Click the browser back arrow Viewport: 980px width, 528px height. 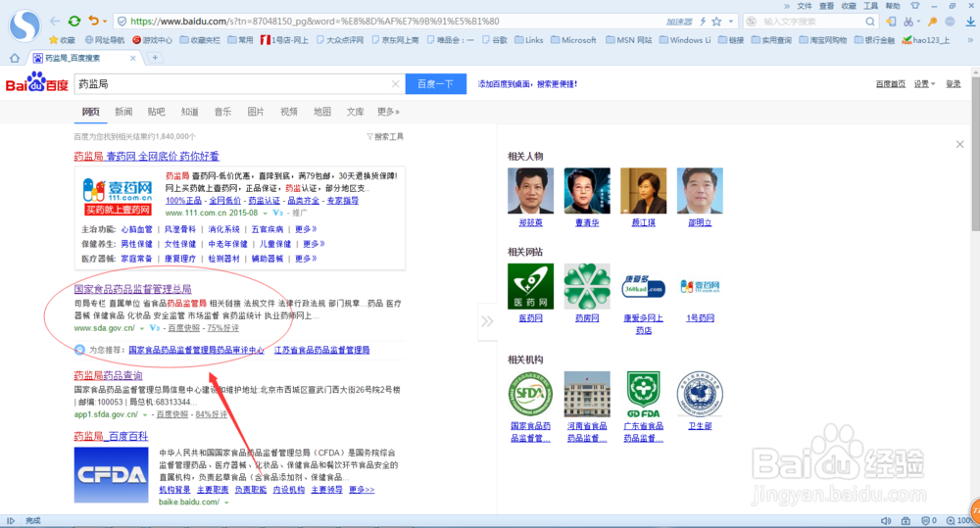[x=55, y=22]
